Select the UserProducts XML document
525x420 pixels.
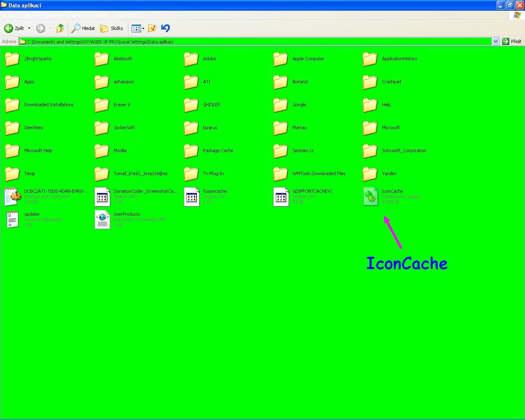[103, 219]
